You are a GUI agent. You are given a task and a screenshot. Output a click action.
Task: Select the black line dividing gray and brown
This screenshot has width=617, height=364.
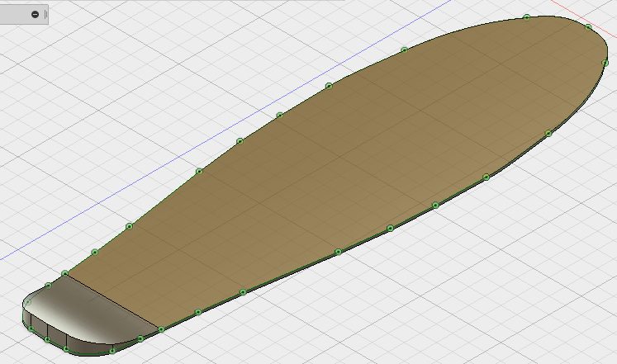click(112, 300)
